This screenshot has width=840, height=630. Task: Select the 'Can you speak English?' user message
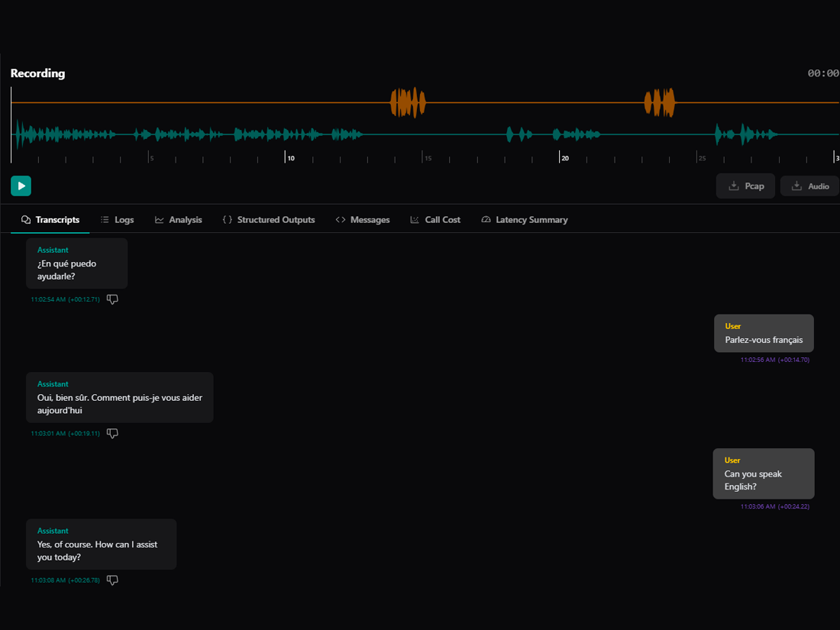coord(764,473)
